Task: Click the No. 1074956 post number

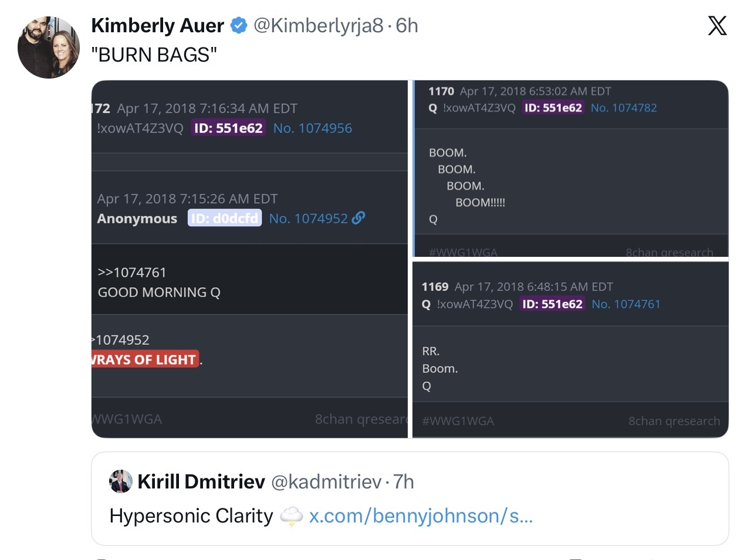Action: point(313,128)
